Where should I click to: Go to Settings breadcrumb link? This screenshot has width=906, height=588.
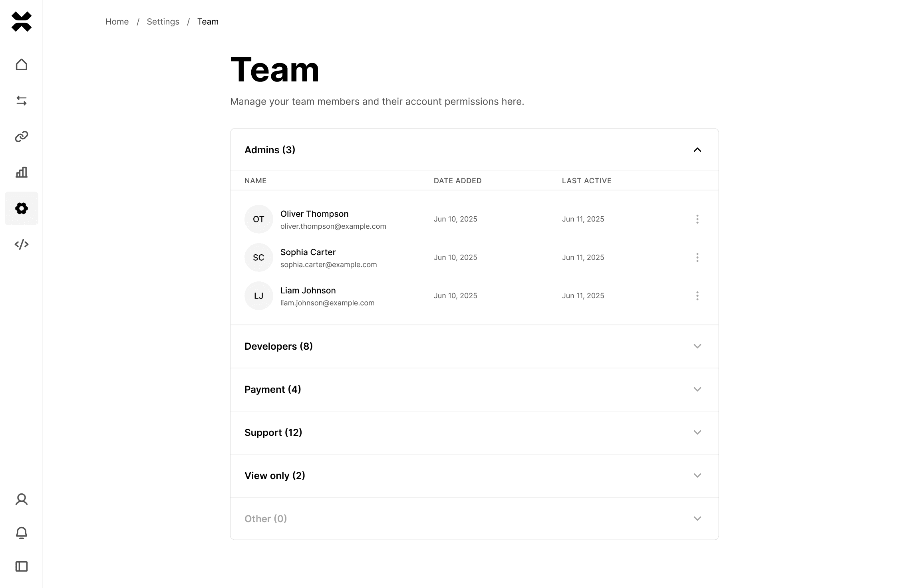click(163, 22)
